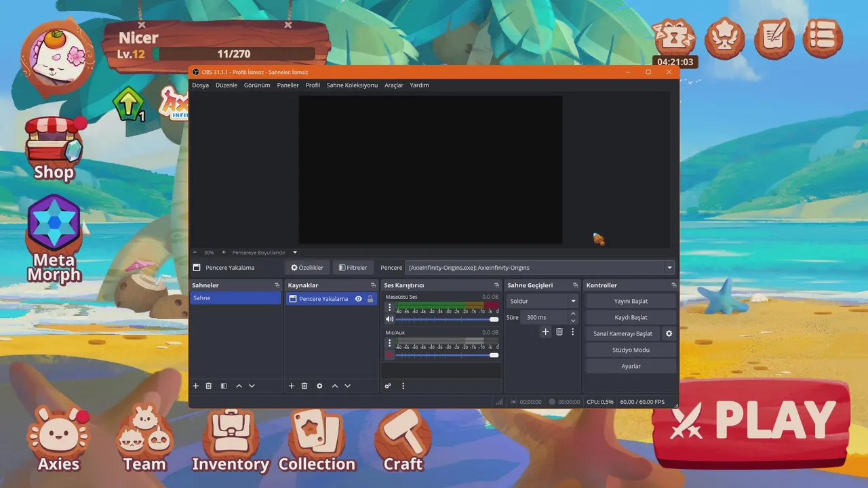Open Dosya menu

[x=200, y=85]
